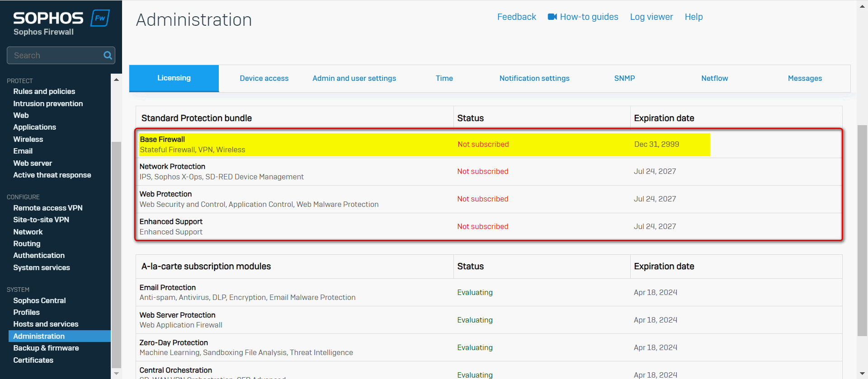Switch to Admin and user settings tab

(x=354, y=78)
